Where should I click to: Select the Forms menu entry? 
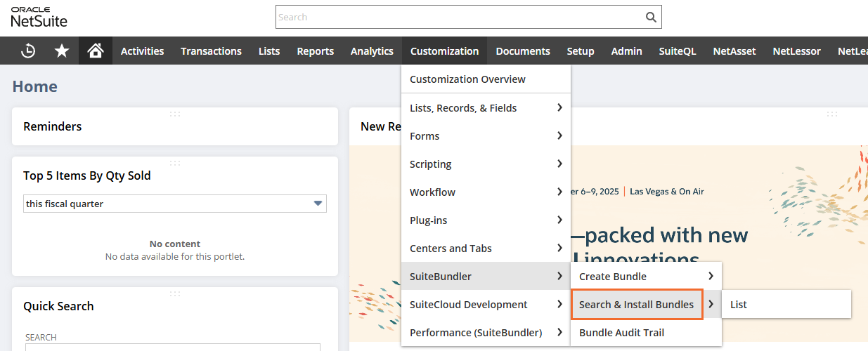coord(486,135)
